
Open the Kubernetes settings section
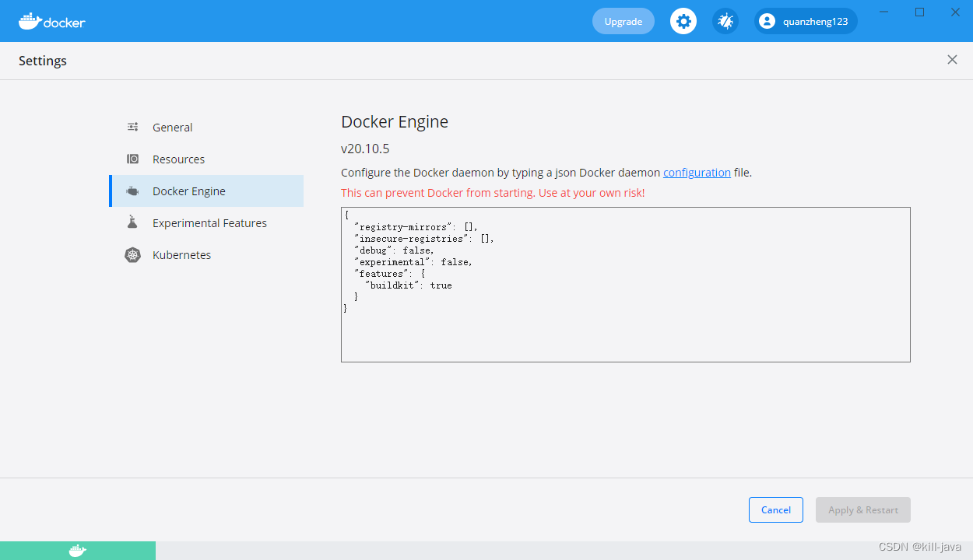point(206,255)
